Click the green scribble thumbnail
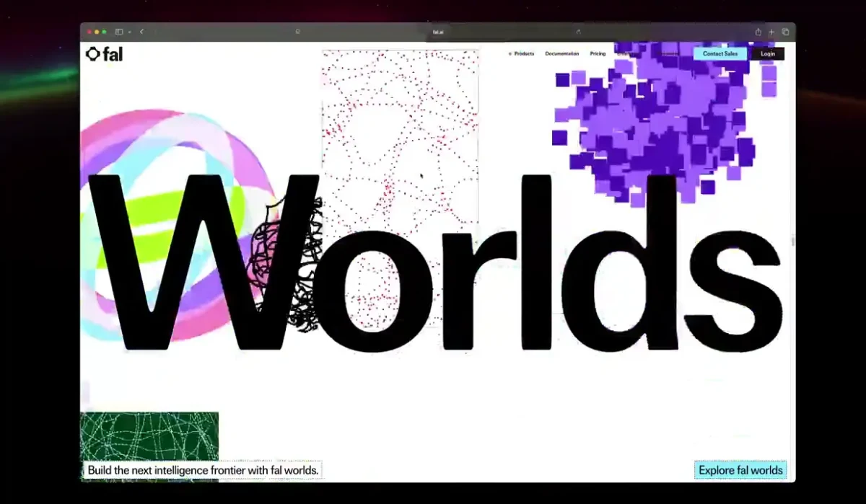 (149, 436)
